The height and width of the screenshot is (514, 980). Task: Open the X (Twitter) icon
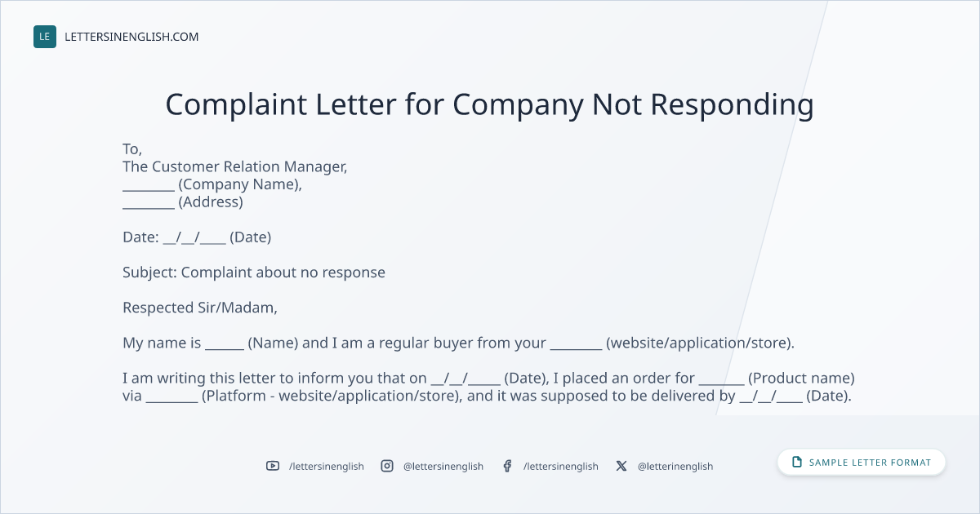coord(621,466)
